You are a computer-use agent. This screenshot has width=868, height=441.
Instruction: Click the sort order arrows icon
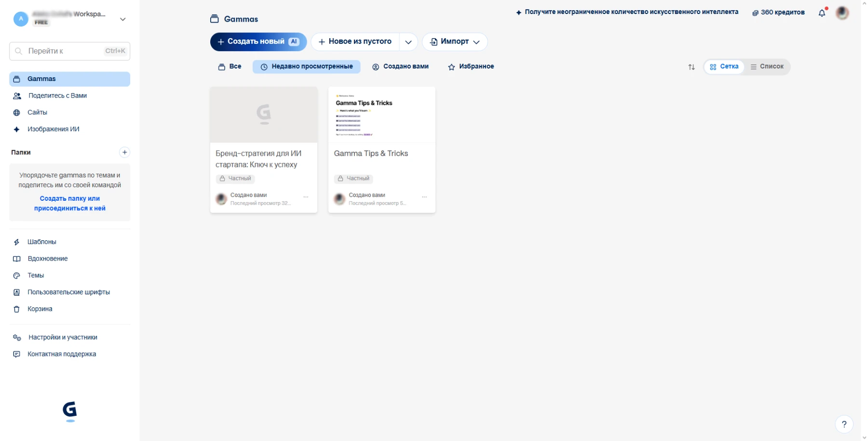pos(692,67)
